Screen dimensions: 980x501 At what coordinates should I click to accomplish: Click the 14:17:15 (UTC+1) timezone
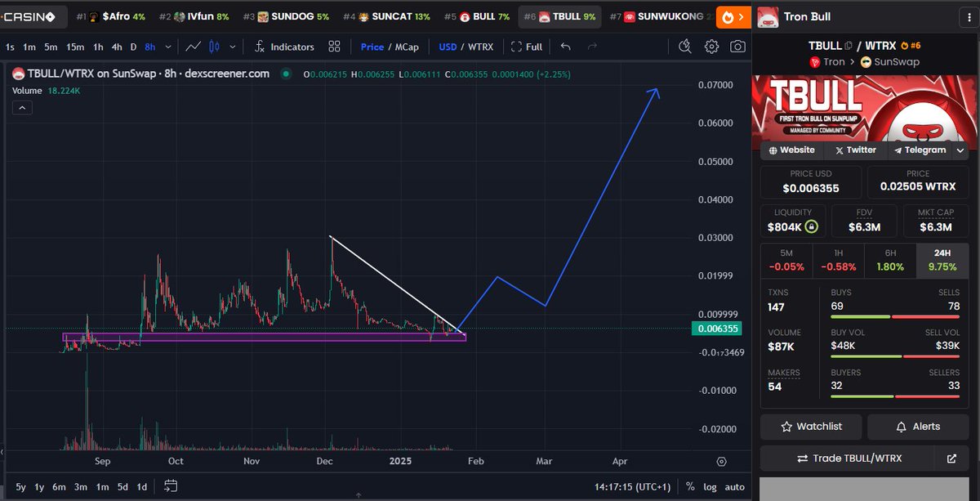[x=633, y=486]
